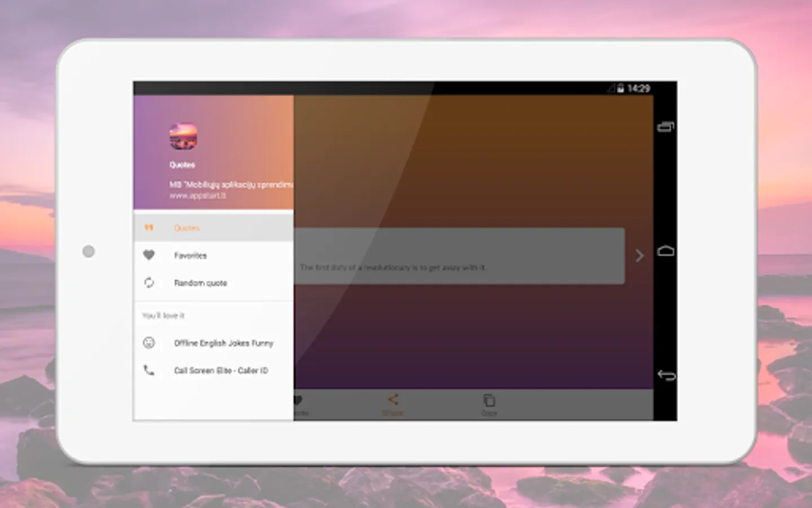812x508 pixels.
Task: Click the quote text card
Action: click(459, 256)
